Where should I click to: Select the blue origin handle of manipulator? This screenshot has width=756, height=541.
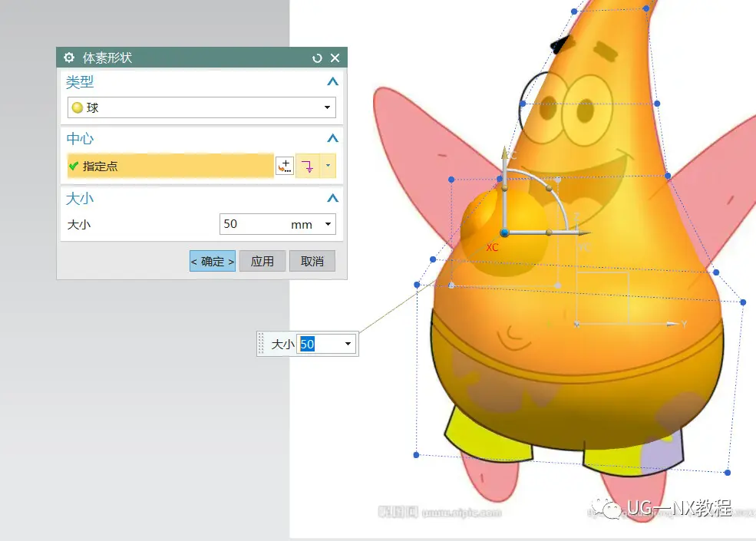point(504,233)
